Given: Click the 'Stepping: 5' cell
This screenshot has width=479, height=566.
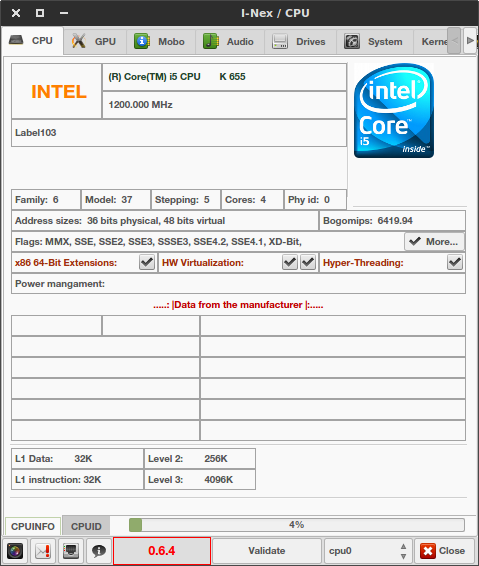Looking at the screenshot, I should (186, 200).
